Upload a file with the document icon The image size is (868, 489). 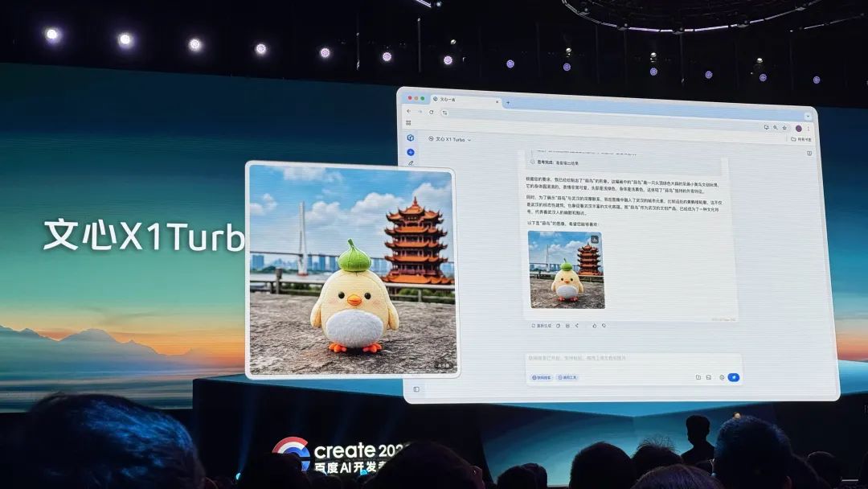[698, 377]
